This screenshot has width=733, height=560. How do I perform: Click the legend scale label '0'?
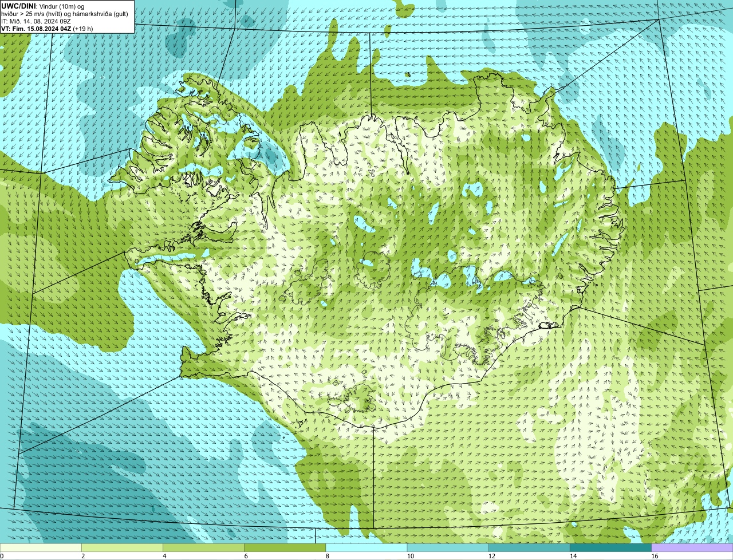click(2, 556)
